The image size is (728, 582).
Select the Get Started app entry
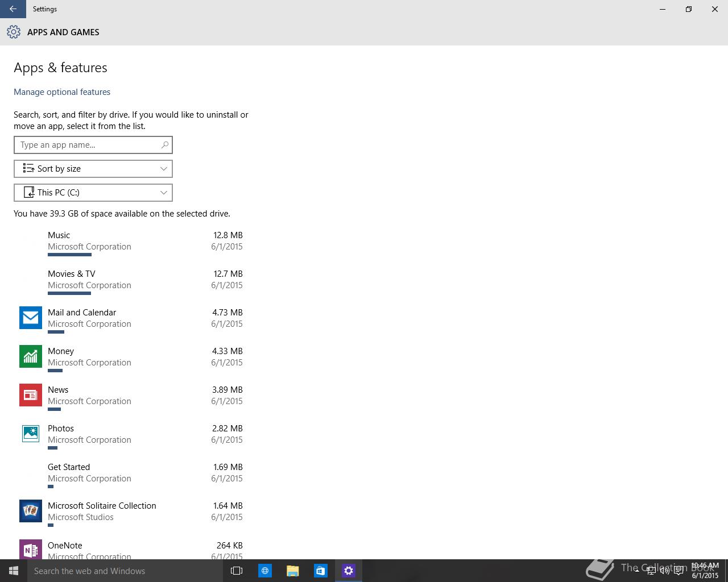[131, 475]
